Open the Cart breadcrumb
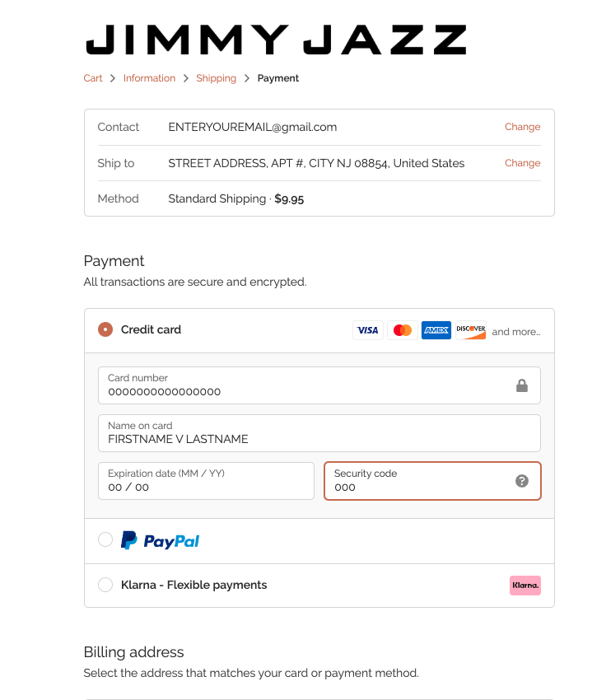The image size is (606, 700). [93, 78]
